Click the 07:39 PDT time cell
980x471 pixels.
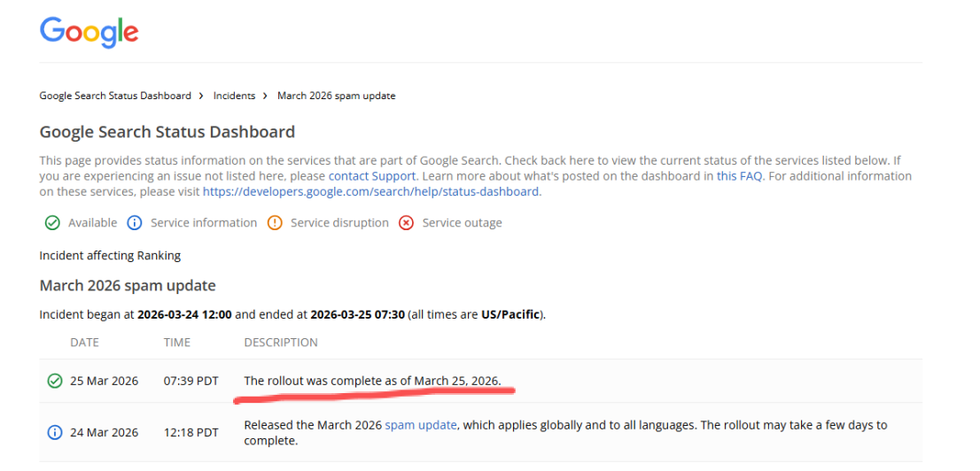[x=191, y=381]
